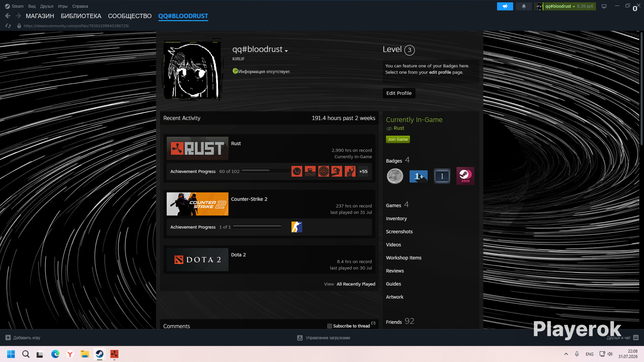Click the green Join Game button
644x362 pixels.
(x=398, y=139)
